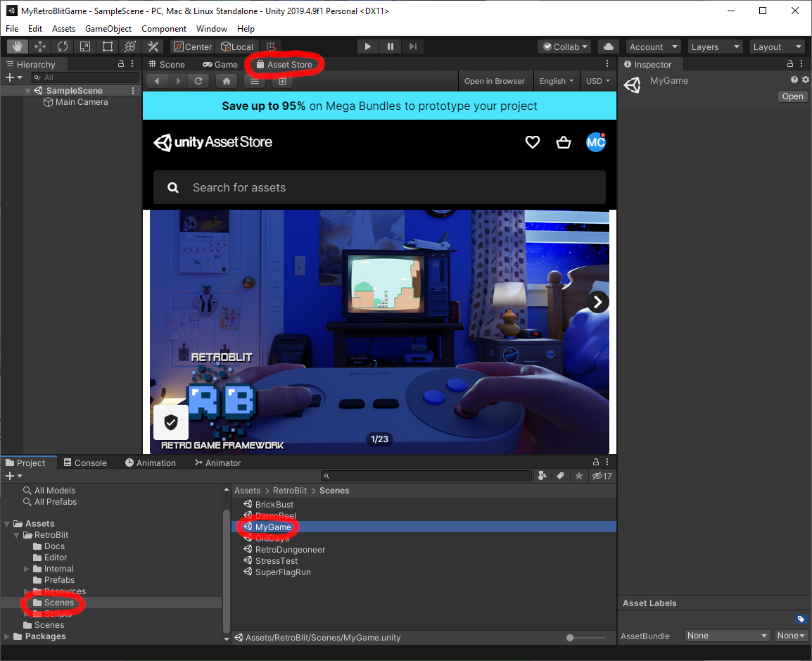This screenshot has width=812, height=661.
Task: Open the Hierarchy create plus dropdown
Action: point(13,77)
